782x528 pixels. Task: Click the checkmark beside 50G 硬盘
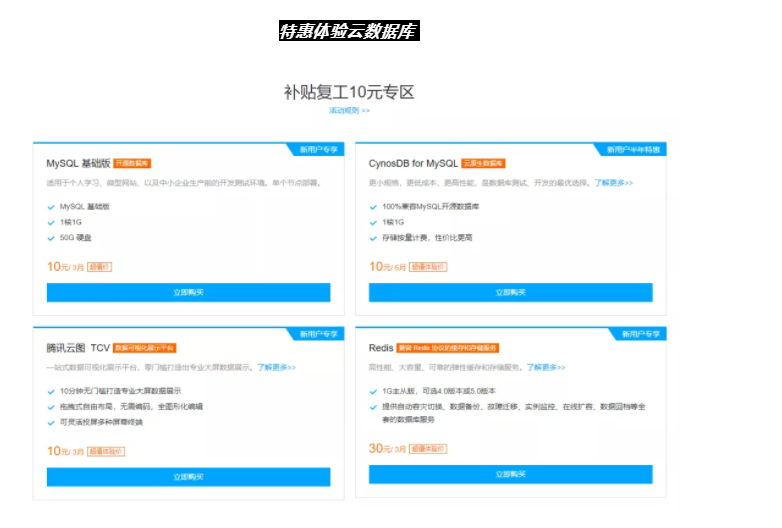tap(51, 238)
